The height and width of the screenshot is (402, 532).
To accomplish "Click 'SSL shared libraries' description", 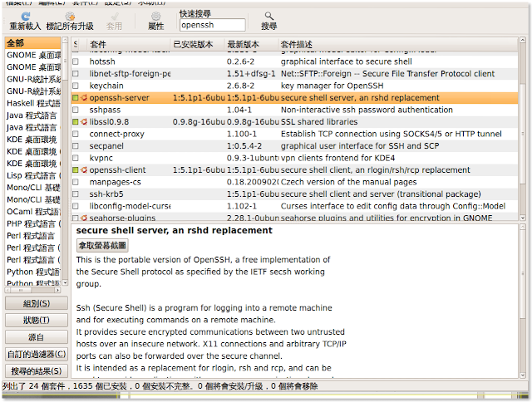I will pos(319,122).
